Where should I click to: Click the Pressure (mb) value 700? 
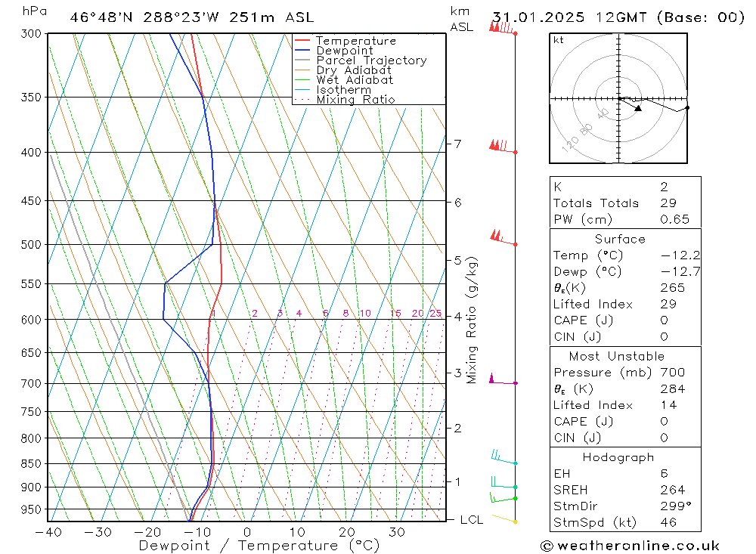tap(673, 373)
